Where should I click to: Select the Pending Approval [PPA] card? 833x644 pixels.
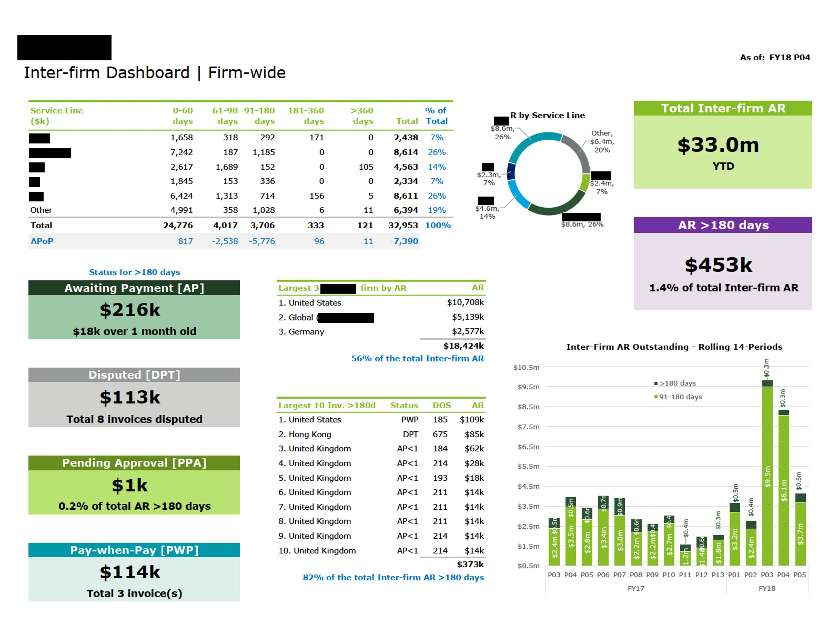[x=134, y=485]
